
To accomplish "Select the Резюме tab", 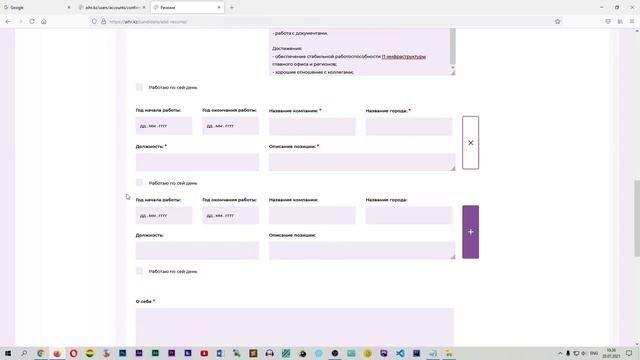I will 187,7.
